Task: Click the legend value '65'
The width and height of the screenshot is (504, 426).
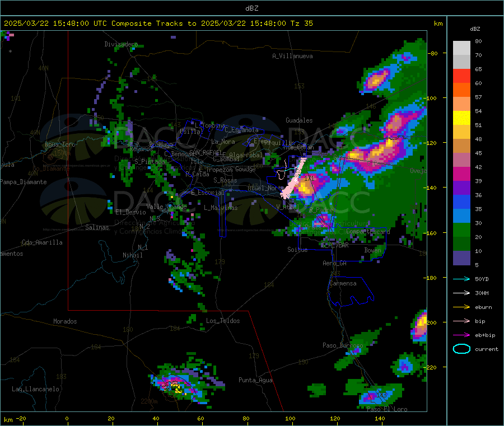Action: point(478,69)
